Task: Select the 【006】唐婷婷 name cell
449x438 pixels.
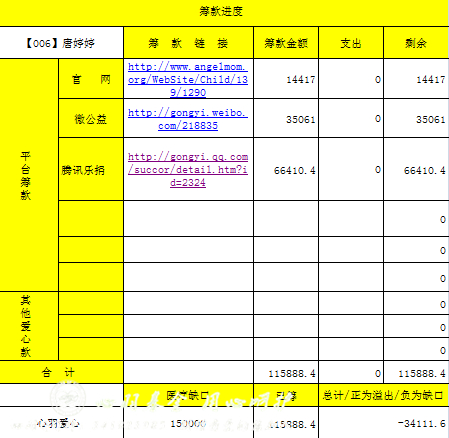Action: coord(61,43)
